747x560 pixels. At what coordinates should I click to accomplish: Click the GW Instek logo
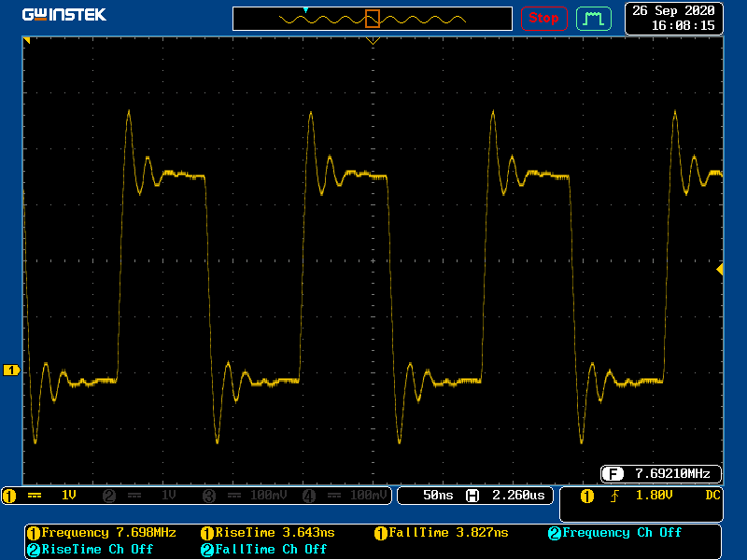pyautogui.click(x=64, y=15)
